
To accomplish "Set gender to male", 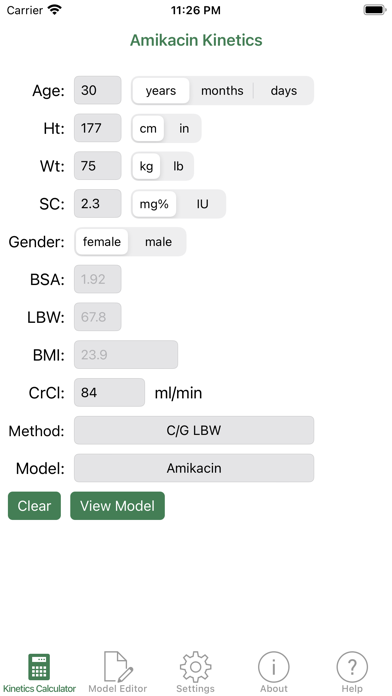I will coord(158,242).
